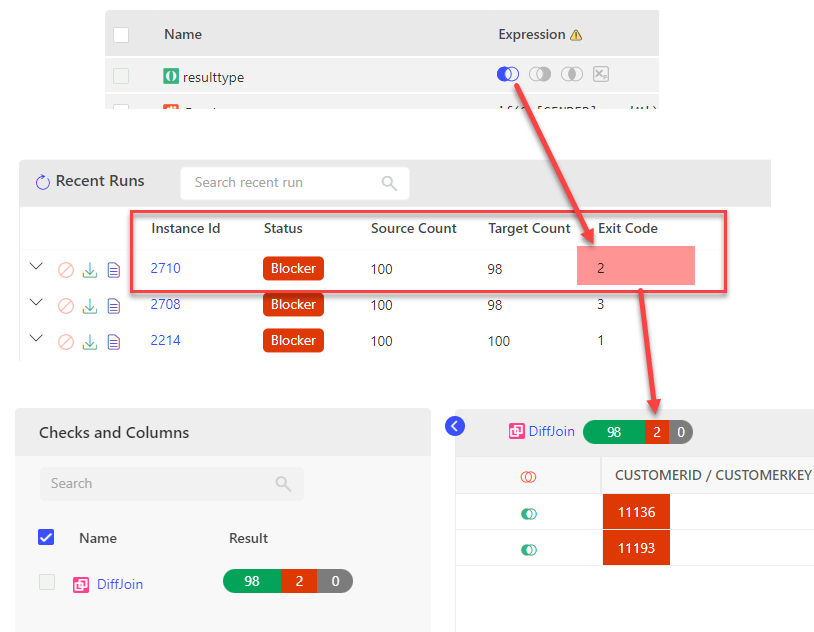Check the DiffJoin checkbox in Checks and Columns
814x632 pixels.
point(47,582)
